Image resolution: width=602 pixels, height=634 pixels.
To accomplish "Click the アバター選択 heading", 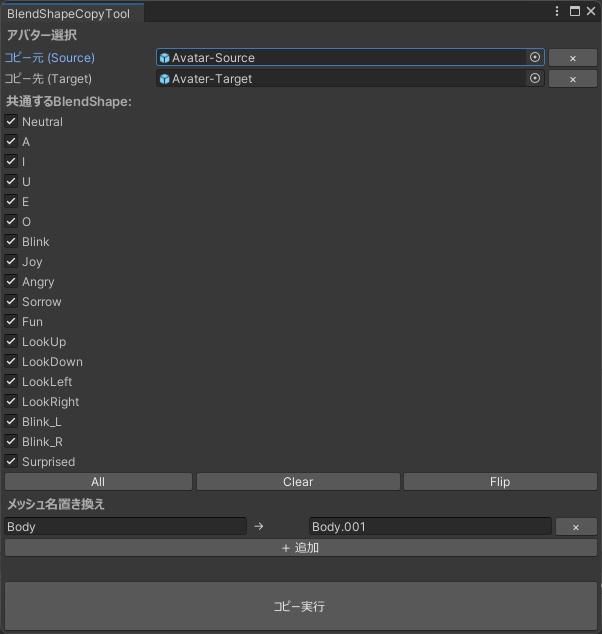I will tap(42, 35).
